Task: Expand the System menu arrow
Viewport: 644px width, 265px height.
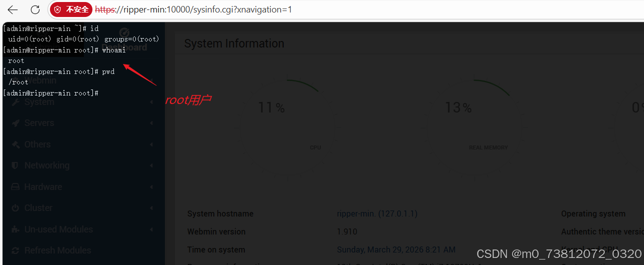Action: (x=151, y=102)
